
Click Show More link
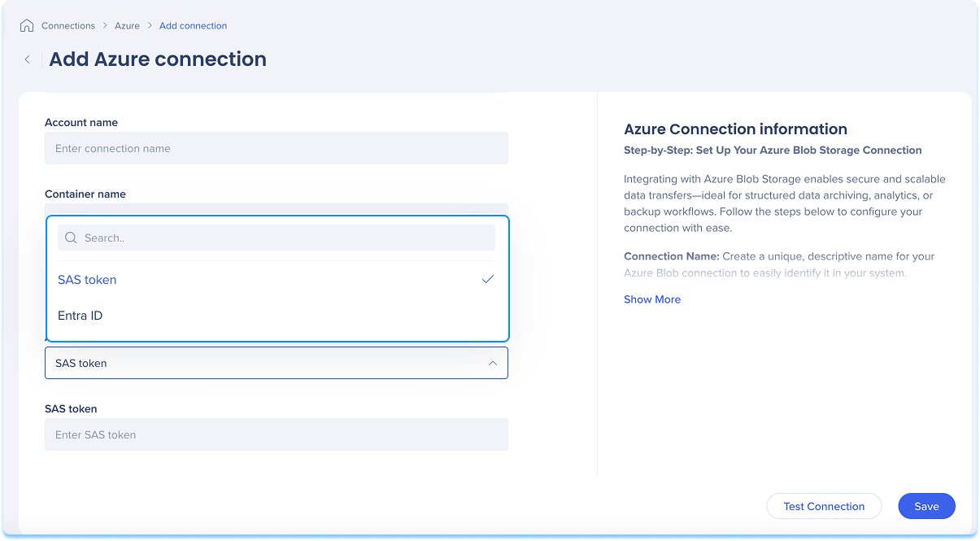(x=652, y=299)
